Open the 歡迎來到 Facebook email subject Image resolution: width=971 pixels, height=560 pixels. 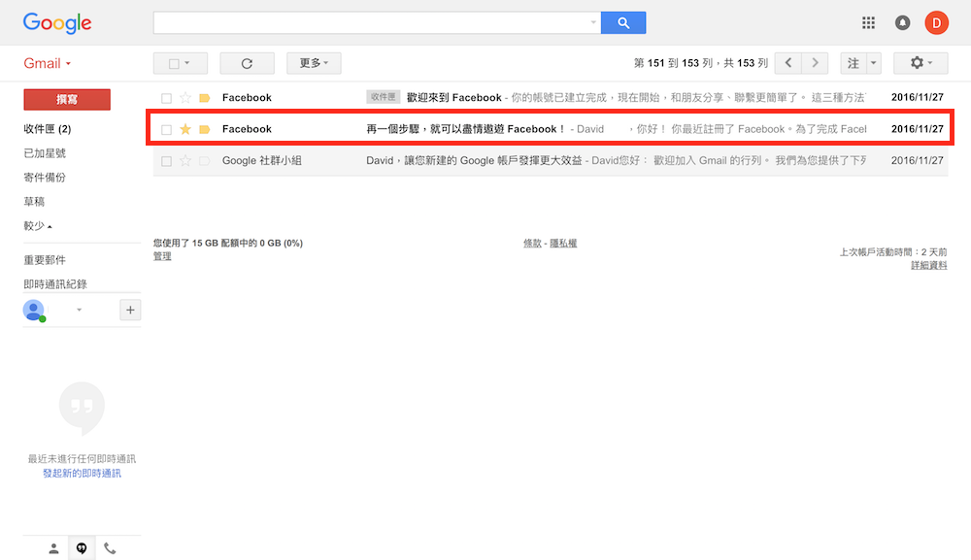[x=453, y=98]
